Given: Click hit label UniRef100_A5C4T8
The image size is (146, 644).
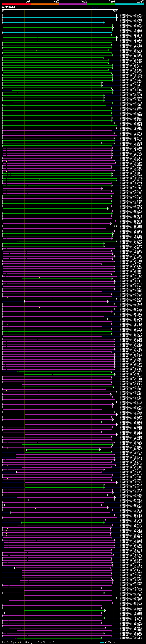Looking at the screenshot, I should click(x=131, y=48).
